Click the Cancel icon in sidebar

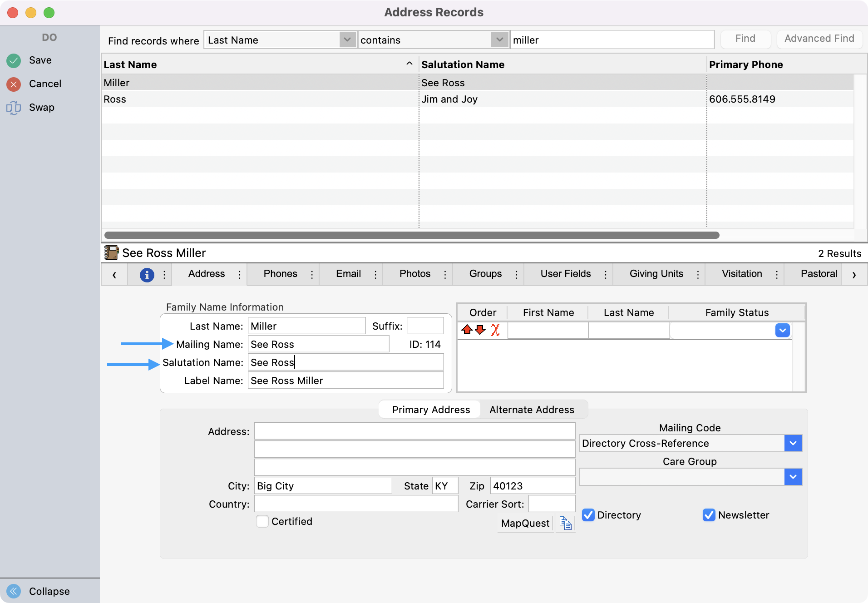[14, 84]
